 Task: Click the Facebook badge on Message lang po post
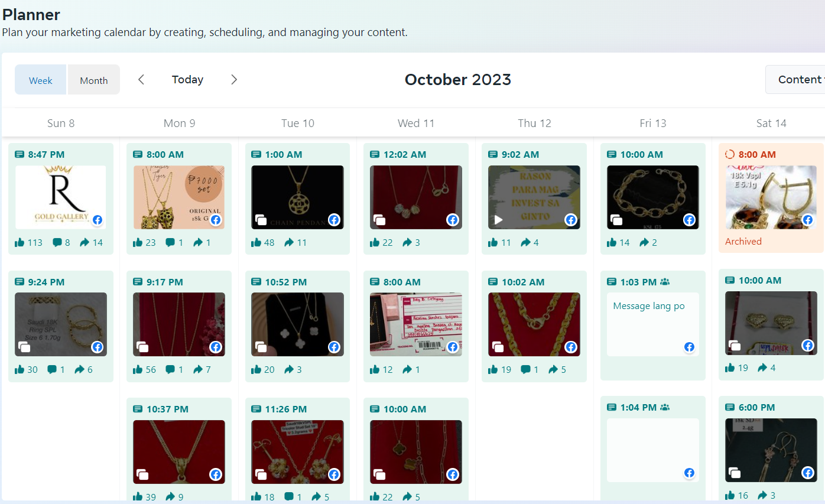pyautogui.click(x=689, y=347)
